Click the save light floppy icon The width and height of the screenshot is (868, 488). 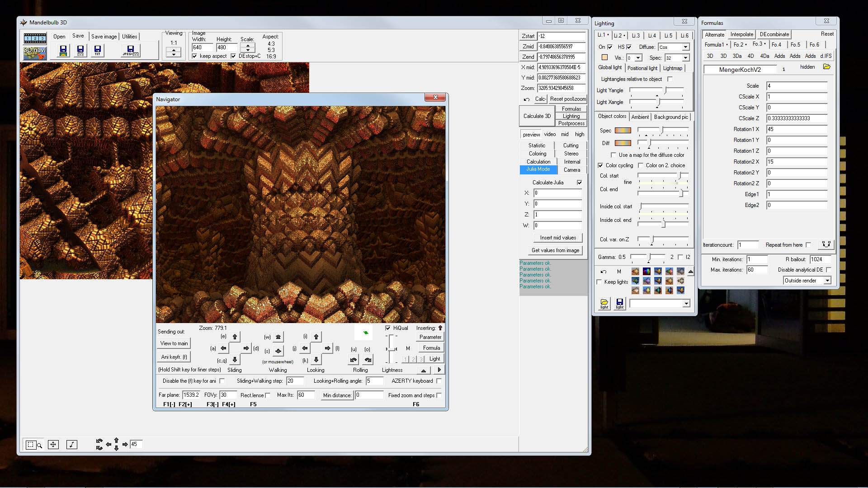619,303
